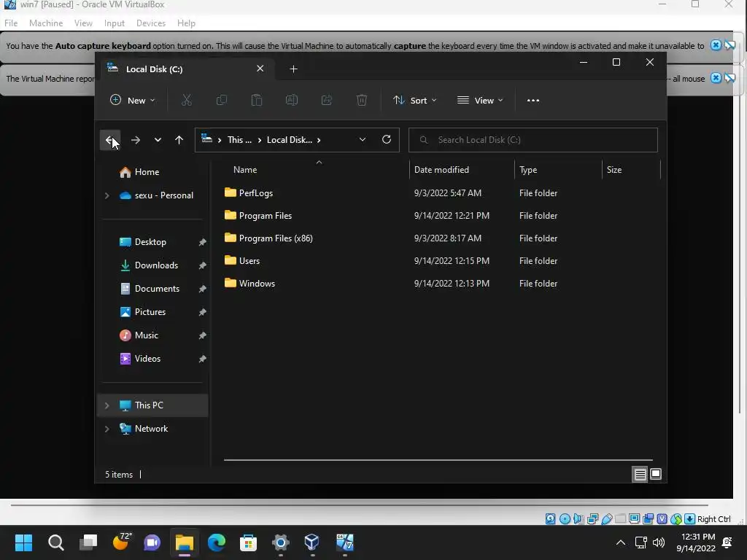Open VirtualBox Help menu
Screen dimensions: 747x560
click(x=186, y=23)
